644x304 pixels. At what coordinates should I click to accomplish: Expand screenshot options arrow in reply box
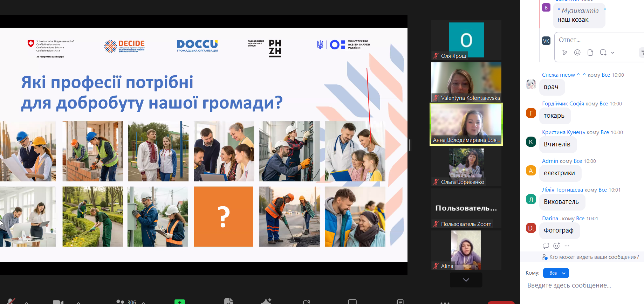(x=612, y=53)
